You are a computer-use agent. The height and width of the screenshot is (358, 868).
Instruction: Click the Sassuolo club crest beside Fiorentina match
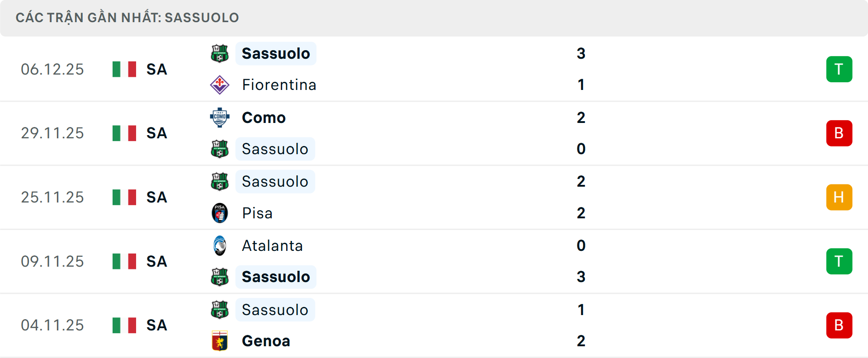[x=220, y=53]
